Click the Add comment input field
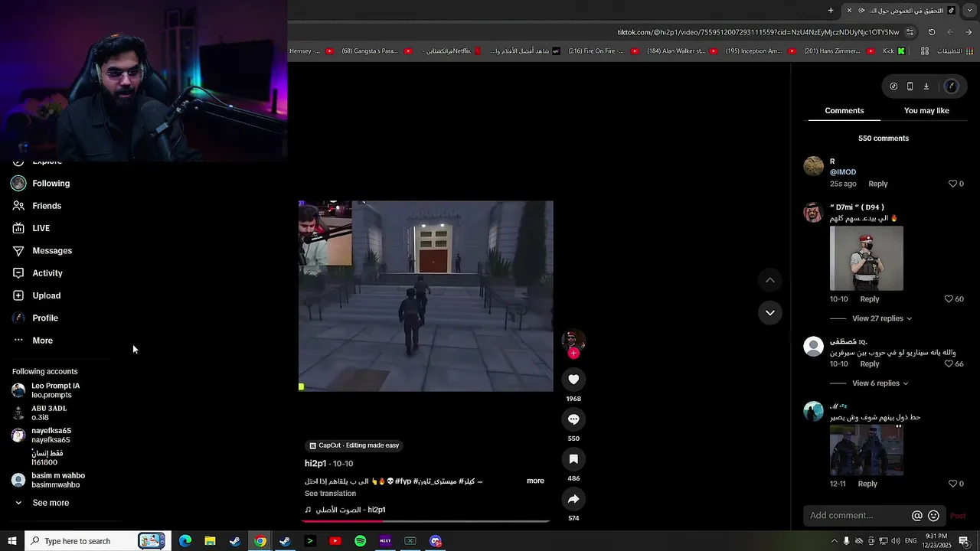The height and width of the screenshot is (551, 980). (x=857, y=516)
